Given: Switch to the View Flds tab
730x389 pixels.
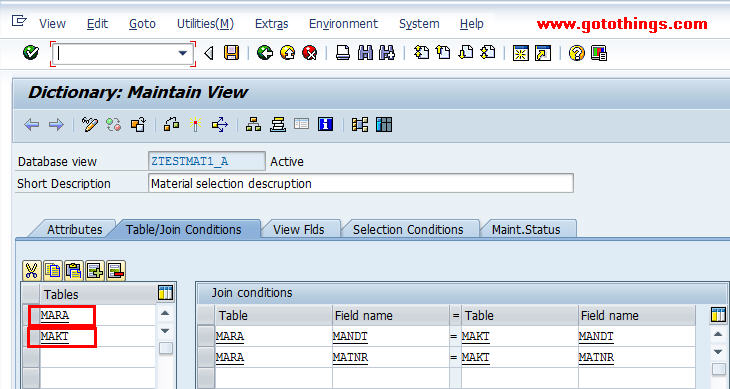Looking at the screenshot, I should tap(298, 229).
